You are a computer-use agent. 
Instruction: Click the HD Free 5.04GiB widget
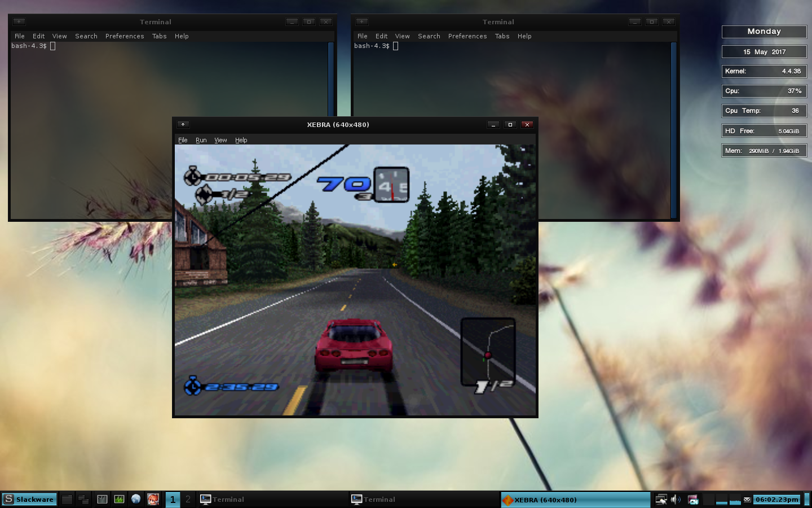(x=764, y=131)
